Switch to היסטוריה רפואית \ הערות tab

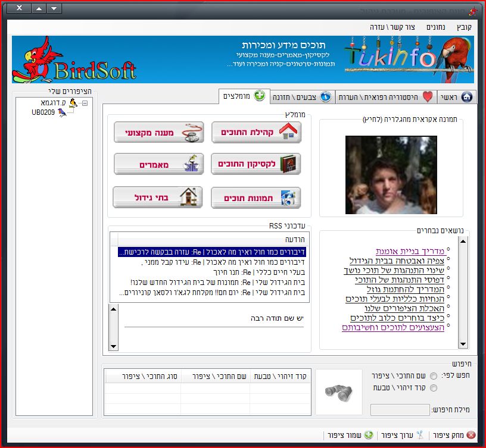click(386, 97)
